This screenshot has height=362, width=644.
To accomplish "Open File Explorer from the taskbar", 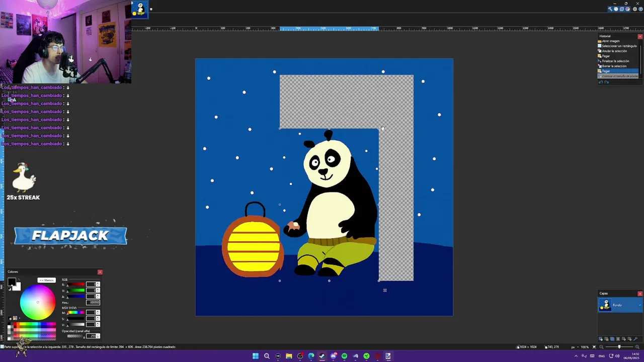I will (289, 356).
